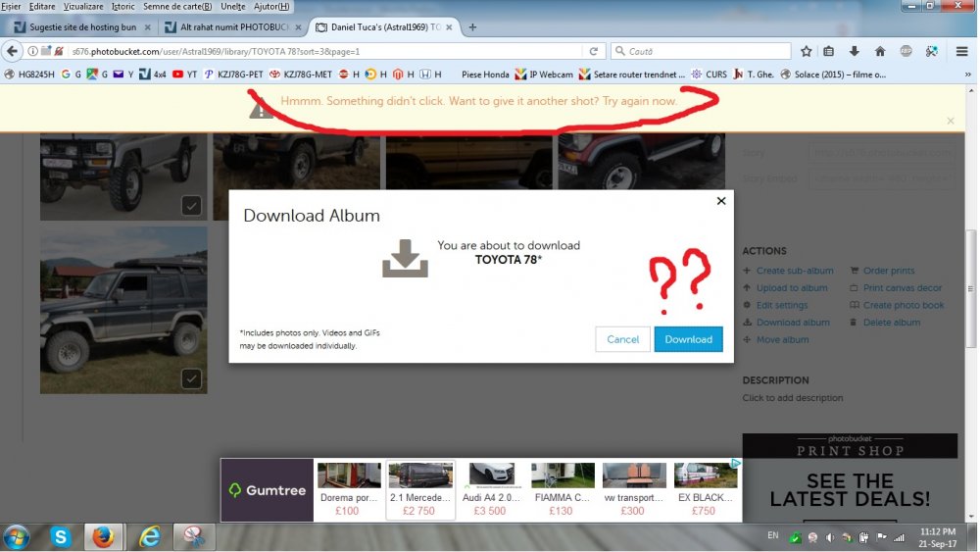Toggle checkbox on the green Toyota photo
Screen dimensions: 980x552
[x=191, y=377]
